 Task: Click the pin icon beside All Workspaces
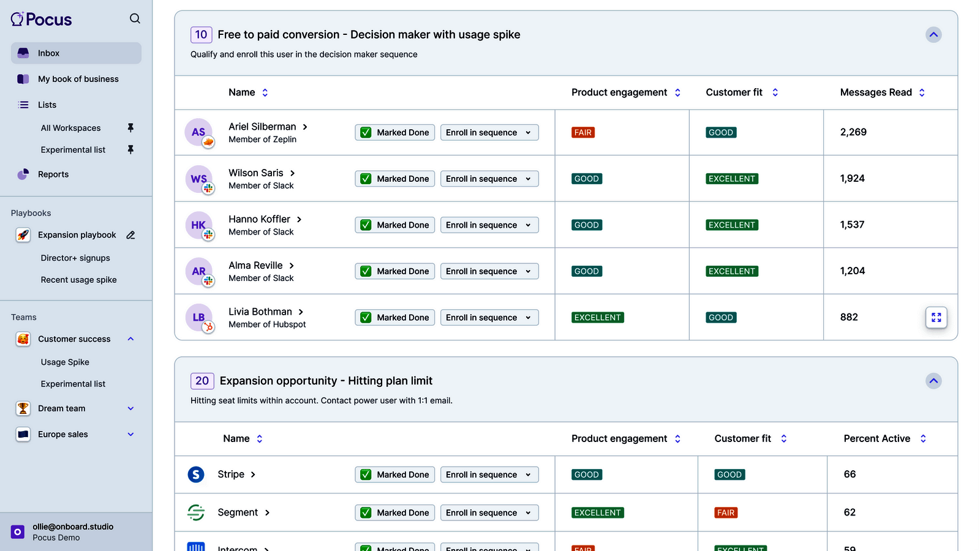pyautogui.click(x=130, y=128)
